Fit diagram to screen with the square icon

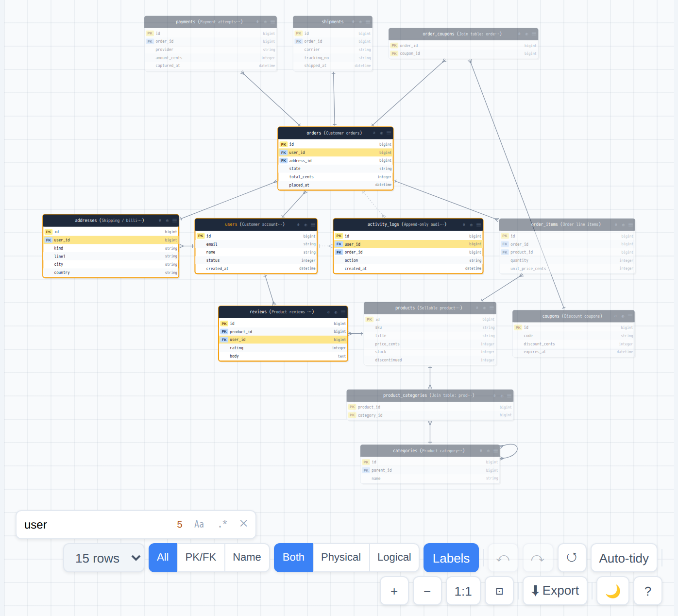[499, 591]
